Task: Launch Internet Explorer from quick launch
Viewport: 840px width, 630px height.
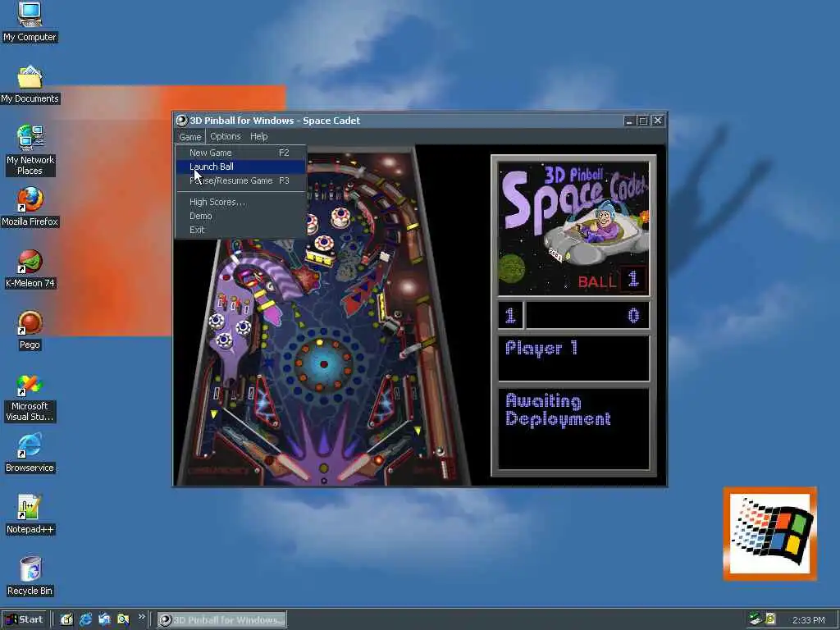Action: tap(85, 620)
